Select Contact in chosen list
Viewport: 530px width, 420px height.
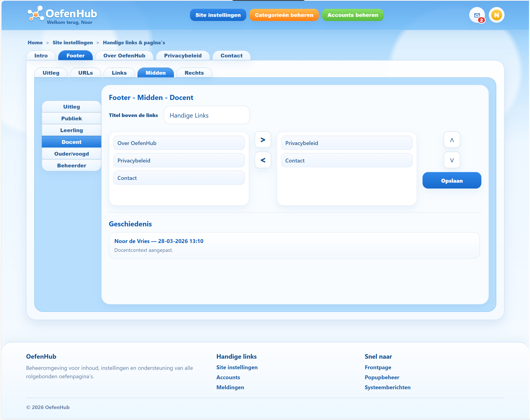point(347,161)
